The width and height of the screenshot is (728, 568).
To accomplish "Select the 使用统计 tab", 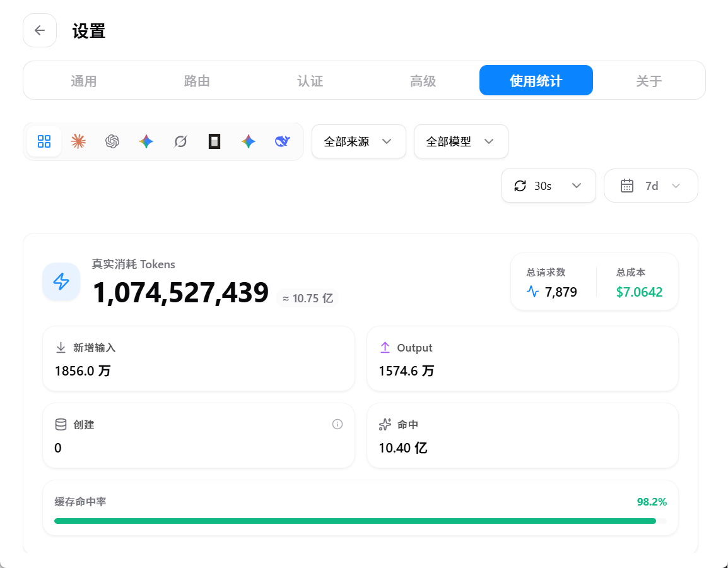I will 536,80.
